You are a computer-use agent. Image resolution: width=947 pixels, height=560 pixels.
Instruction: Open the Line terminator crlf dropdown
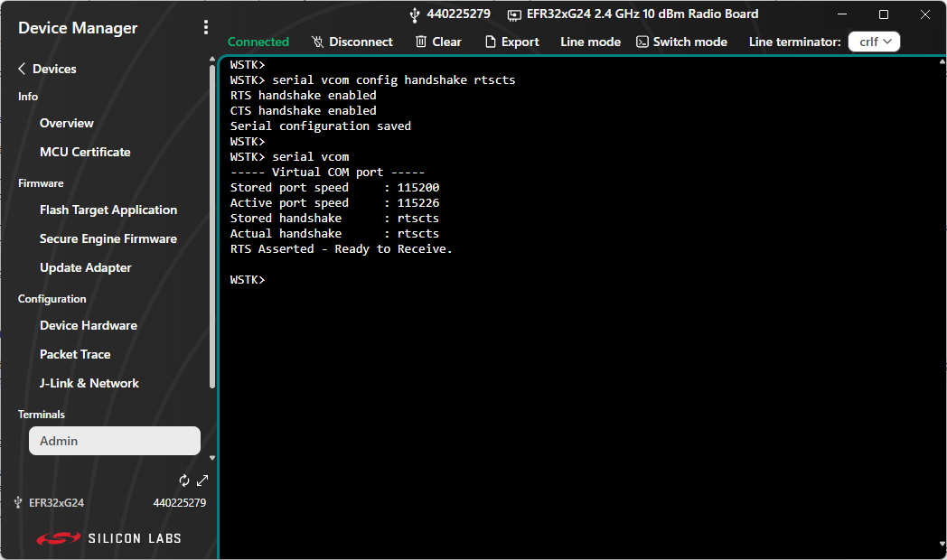click(874, 42)
